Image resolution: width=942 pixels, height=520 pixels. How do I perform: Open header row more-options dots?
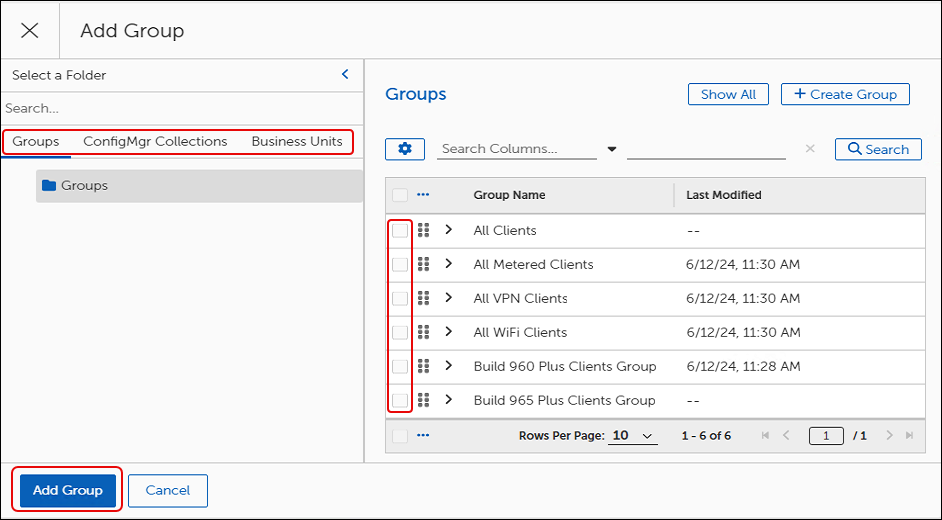[x=423, y=195]
